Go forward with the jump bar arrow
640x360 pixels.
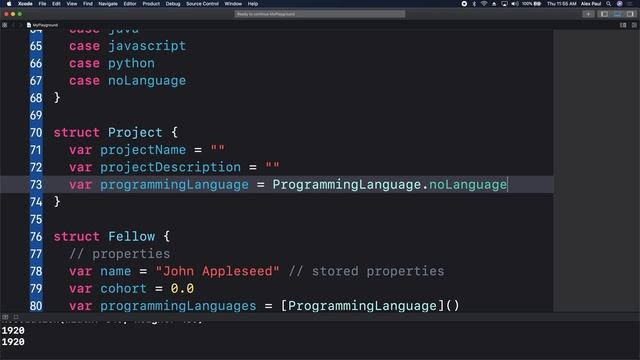point(20,25)
